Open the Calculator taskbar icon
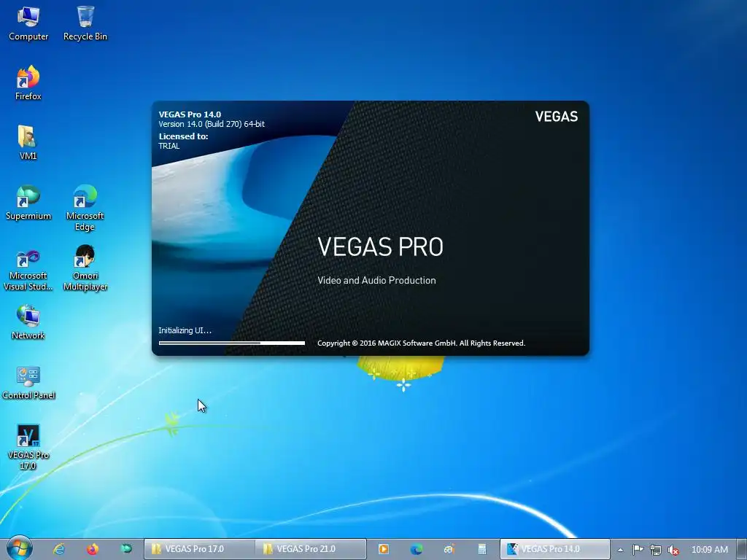The width and height of the screenshot is (747, 560). (x=482, y=549)
